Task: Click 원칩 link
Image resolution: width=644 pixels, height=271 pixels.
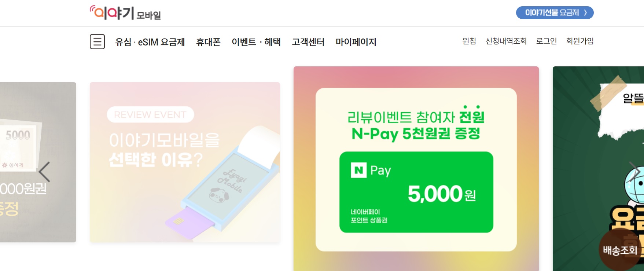Action: coord(469,41)
